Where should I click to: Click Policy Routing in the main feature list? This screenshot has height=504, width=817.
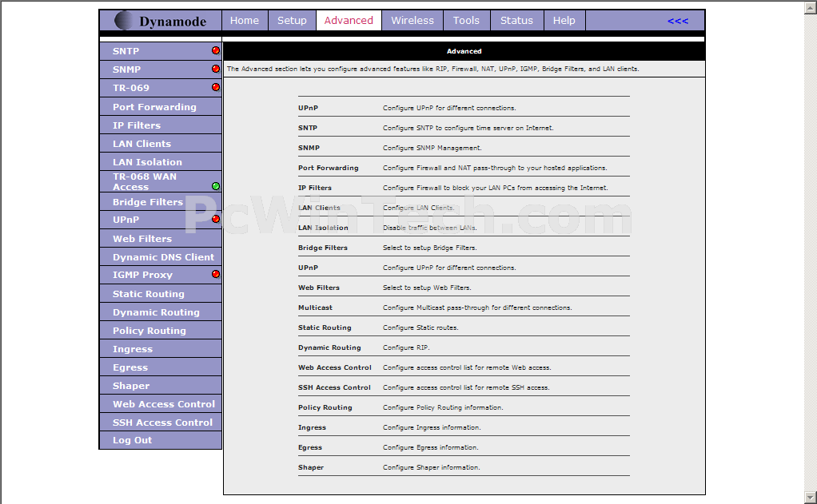tap(325, 407)
